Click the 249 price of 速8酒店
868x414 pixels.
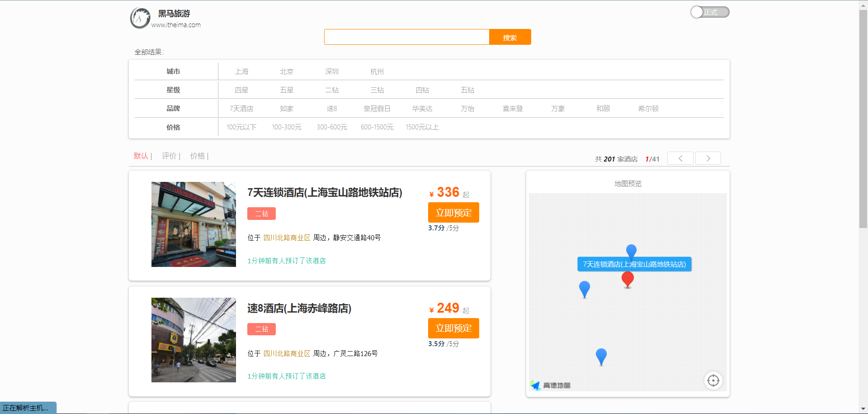[x=448, y=308]
